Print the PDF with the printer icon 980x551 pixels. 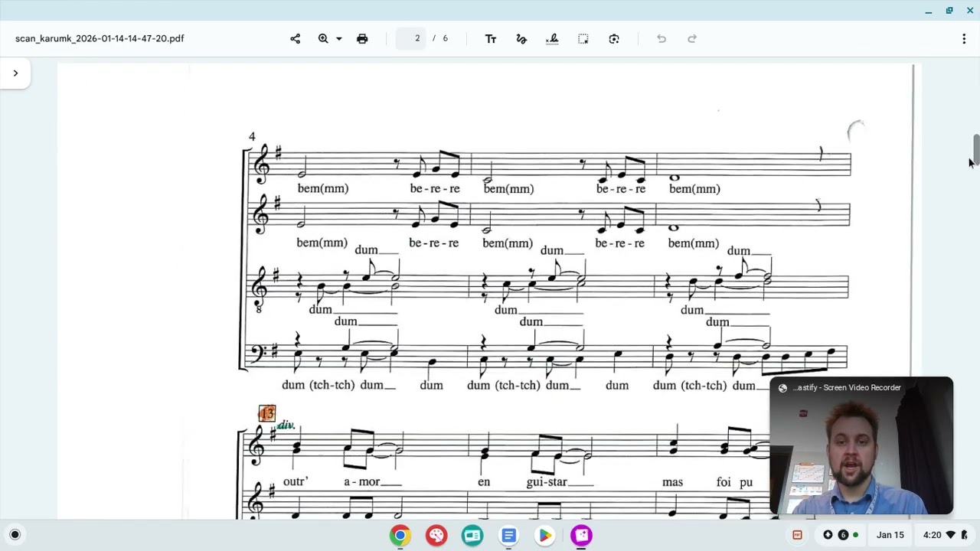pos(362,38)
